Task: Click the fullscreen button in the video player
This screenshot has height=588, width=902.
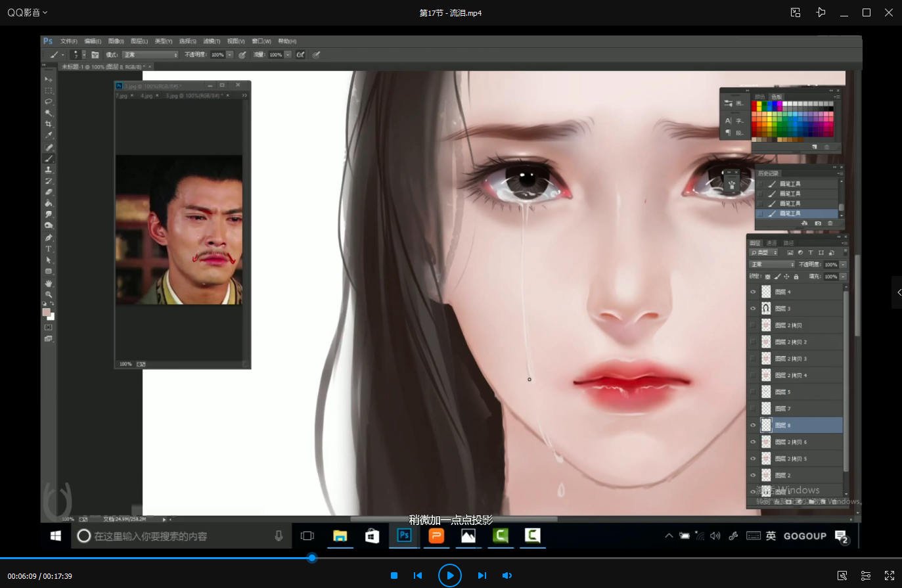Action: coord(889,576)
